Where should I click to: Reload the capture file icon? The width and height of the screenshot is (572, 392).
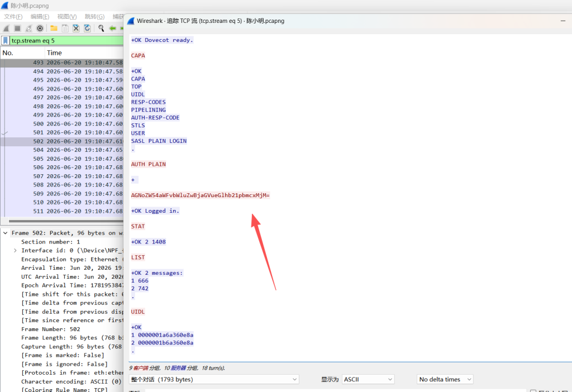pos(87,28)
